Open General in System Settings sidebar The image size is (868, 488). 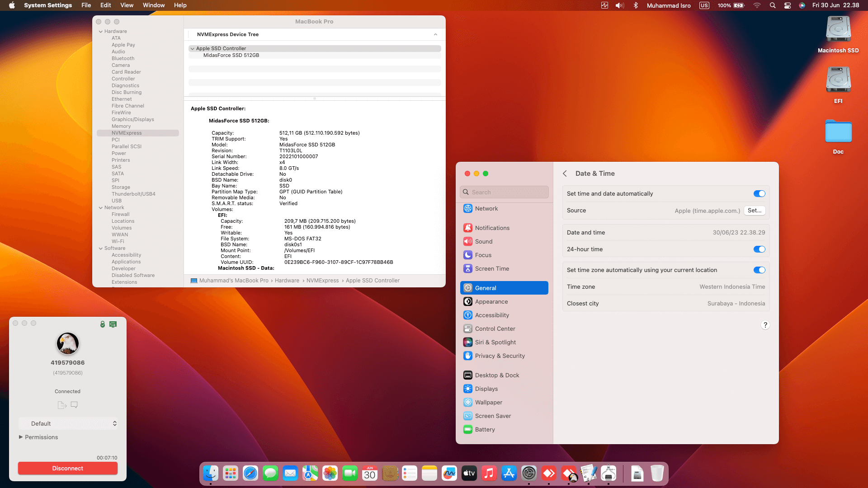click(504, 288)
